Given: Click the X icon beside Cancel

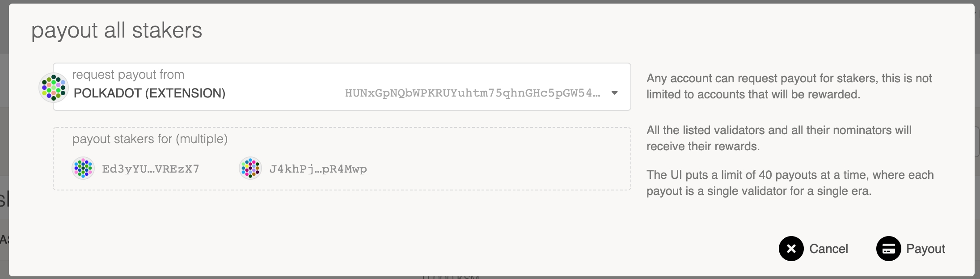Looking at the screenshot, I should click(791, 249).
